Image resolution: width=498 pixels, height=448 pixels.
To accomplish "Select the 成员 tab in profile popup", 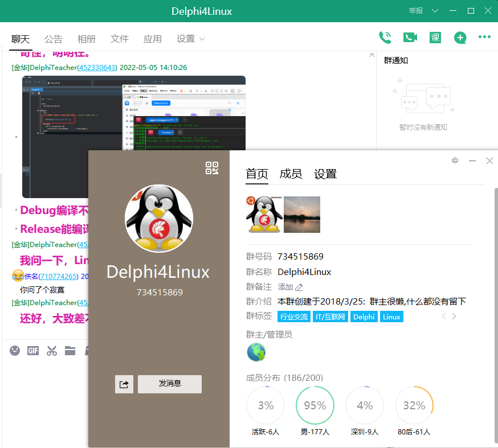I will click(291, 174).
